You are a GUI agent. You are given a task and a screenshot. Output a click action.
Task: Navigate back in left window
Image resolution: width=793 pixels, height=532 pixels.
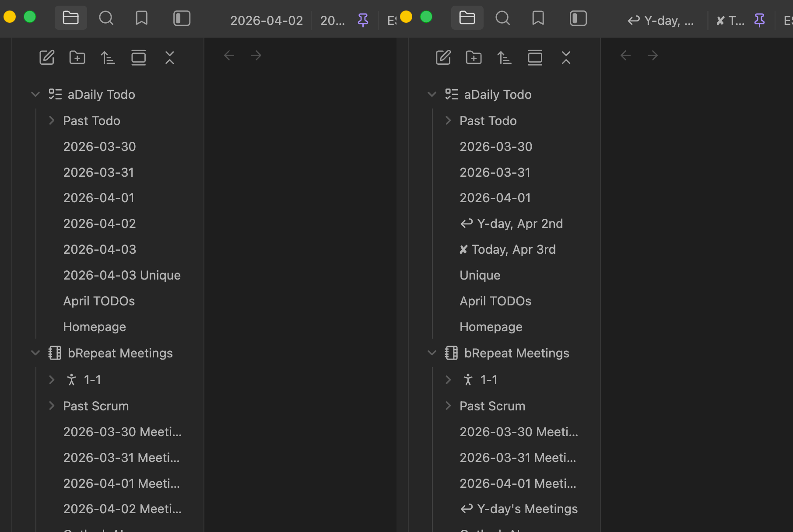pyautogui.click(x=229, y=56)
